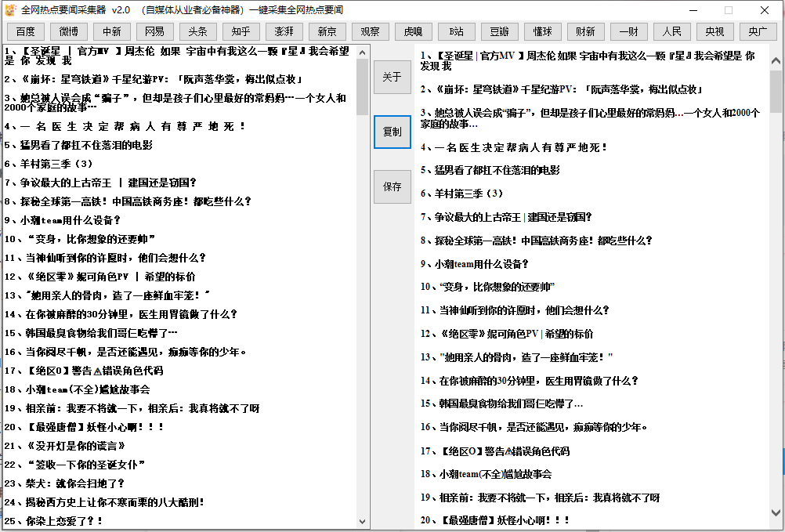Collect trending items from B站
The image size is (785, 532).
click(x=456, y=31)
